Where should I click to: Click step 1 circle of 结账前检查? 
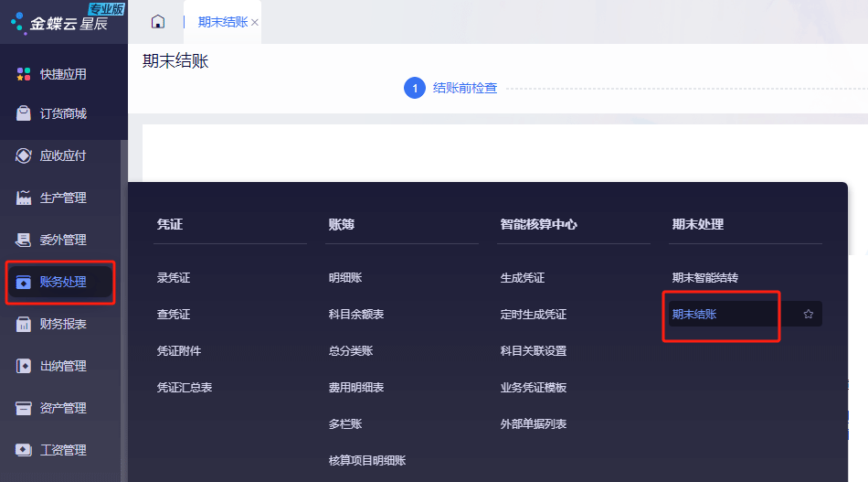415,88
